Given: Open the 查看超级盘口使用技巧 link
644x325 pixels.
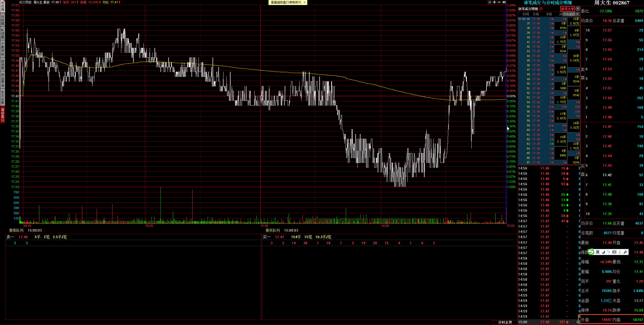Looking at the screenshot, I should pos(286,2).
